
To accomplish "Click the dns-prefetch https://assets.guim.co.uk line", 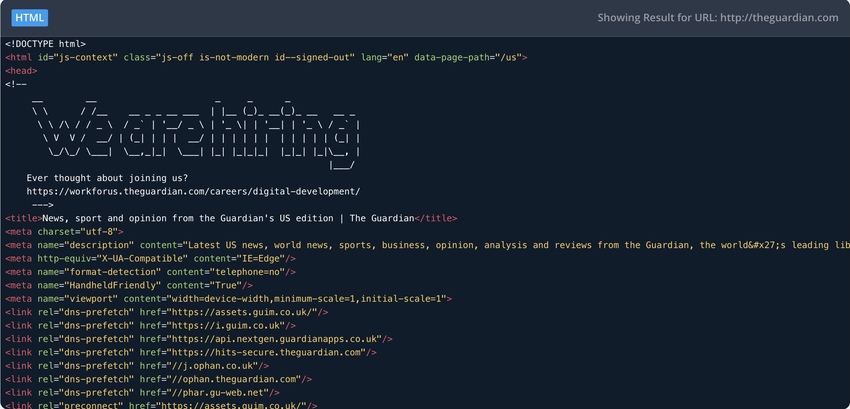I will coord(166,312).
